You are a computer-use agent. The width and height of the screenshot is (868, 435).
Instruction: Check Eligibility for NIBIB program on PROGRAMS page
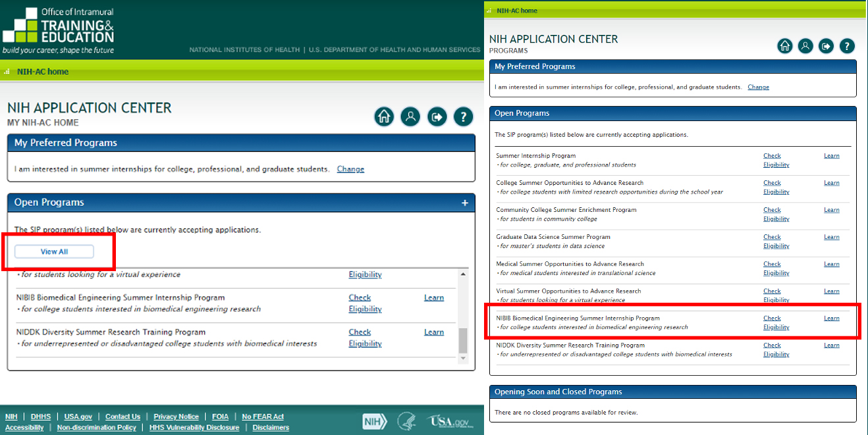[x=776, y=322]
